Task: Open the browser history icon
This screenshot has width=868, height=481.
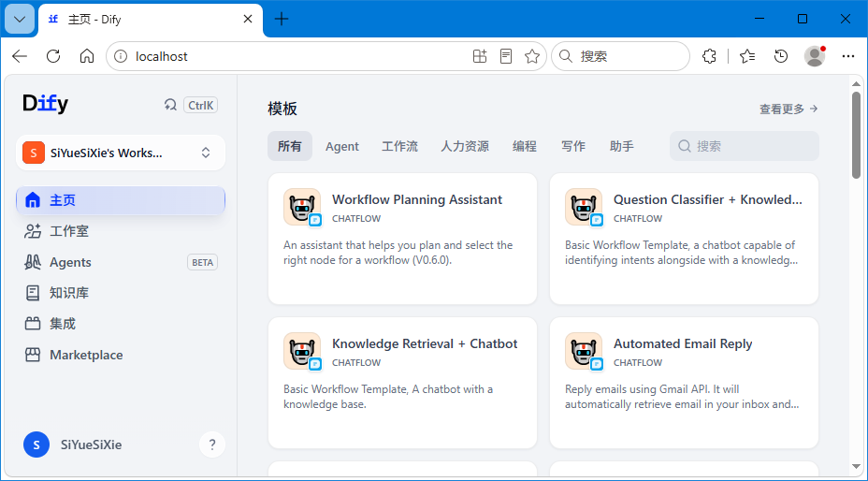Action: (x=780, y=56)
